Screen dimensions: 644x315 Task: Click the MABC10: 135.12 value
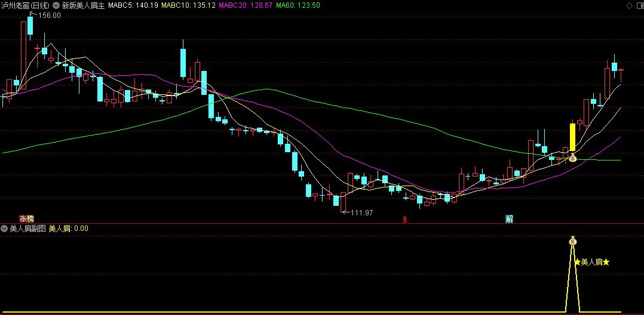point(189,6)
